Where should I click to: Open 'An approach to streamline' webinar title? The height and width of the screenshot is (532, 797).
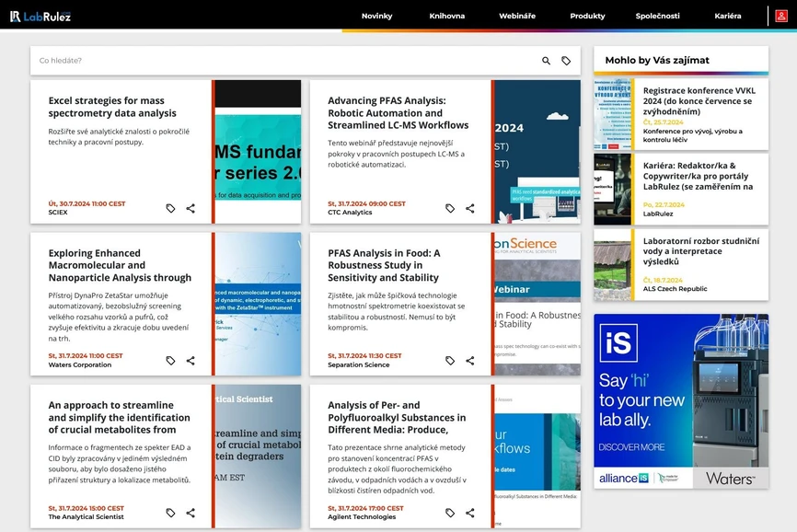click(119, 417)
